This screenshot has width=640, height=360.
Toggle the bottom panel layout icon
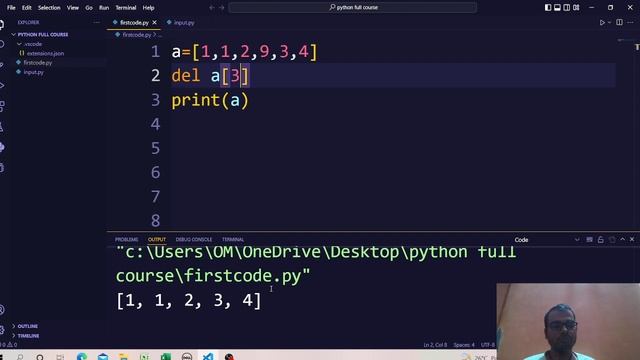click(557, 7)
